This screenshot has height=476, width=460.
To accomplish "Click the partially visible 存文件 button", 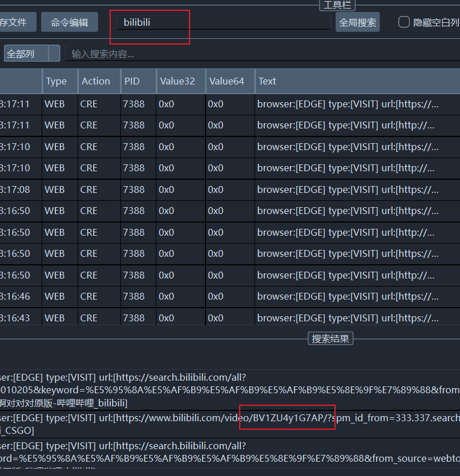I will click(18, 22).
